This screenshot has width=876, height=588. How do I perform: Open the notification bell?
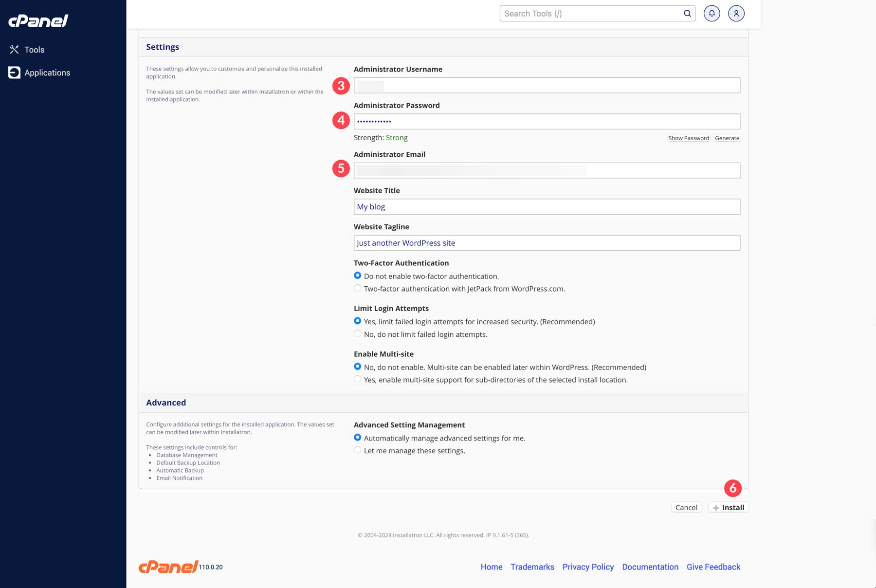712,13
